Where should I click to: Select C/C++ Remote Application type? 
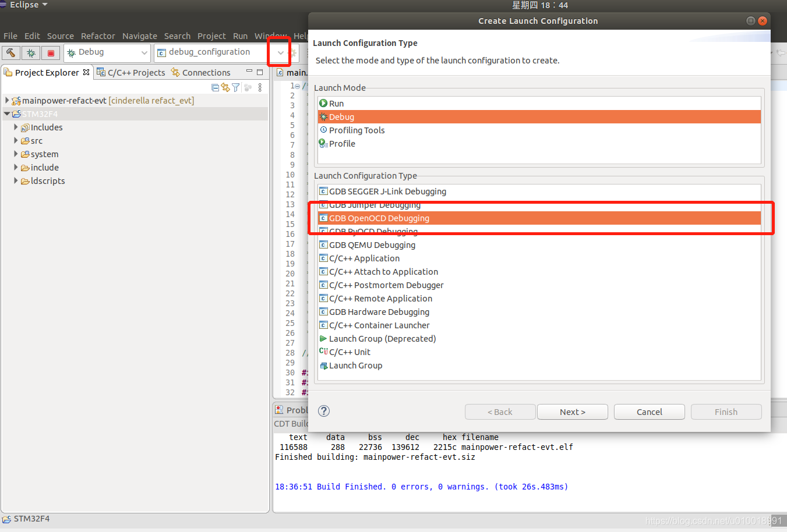tap(539, 298)
